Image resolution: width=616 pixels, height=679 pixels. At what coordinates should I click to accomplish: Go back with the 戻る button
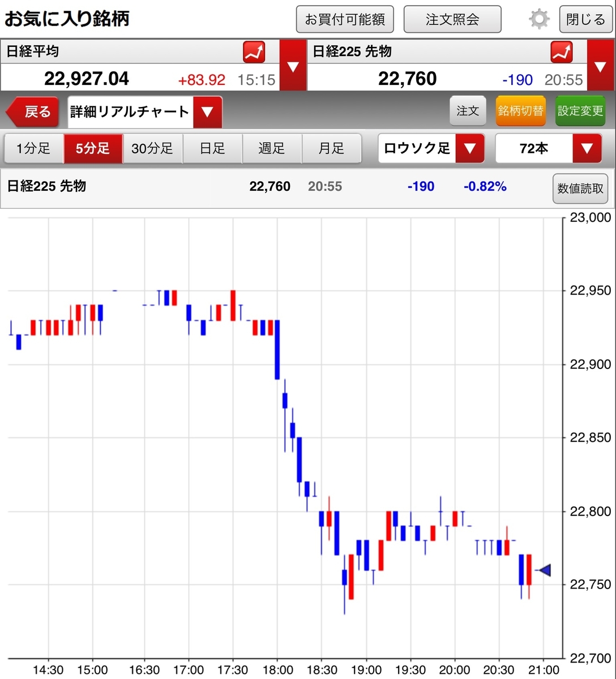[x=33, y=111]
